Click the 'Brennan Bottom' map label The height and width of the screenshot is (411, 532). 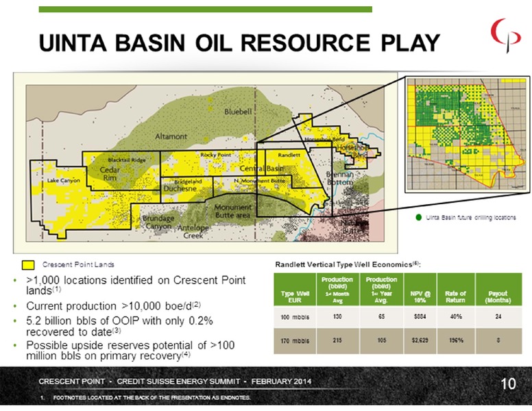(x=339, y=178)
